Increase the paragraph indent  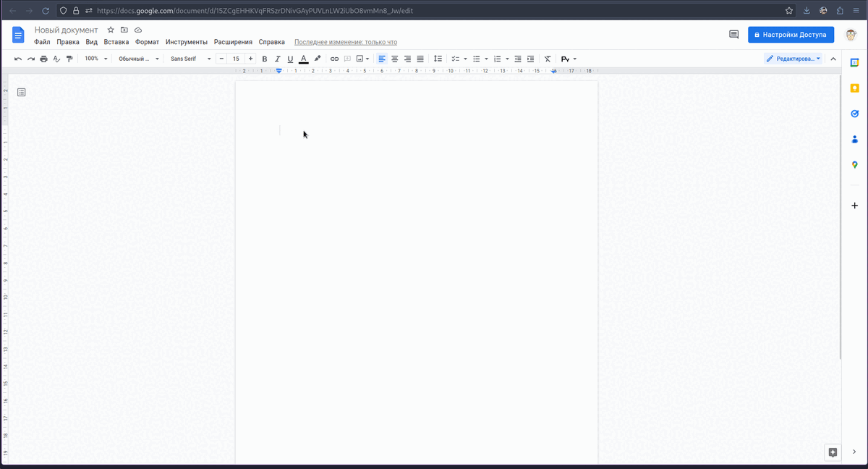pyautogui.click(x=531, y=59)
